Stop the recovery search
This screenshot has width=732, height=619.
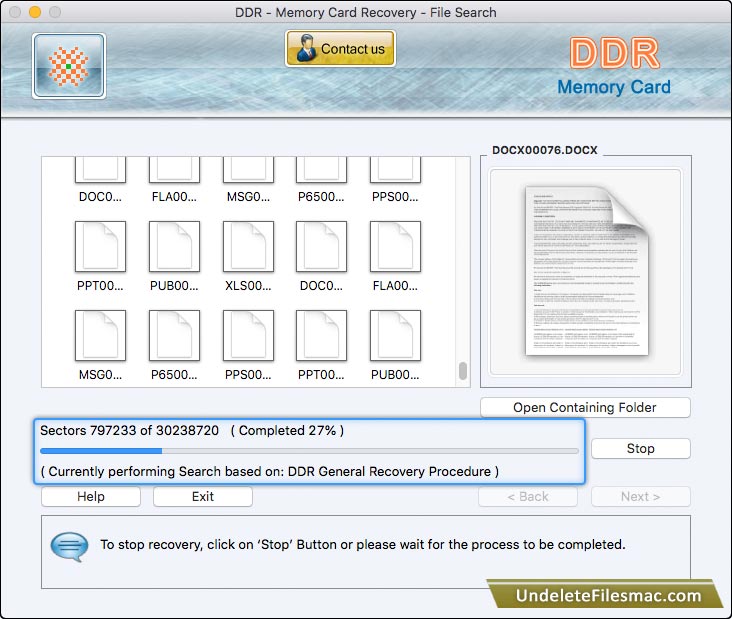pyautogui.click(x=640, y=449)
